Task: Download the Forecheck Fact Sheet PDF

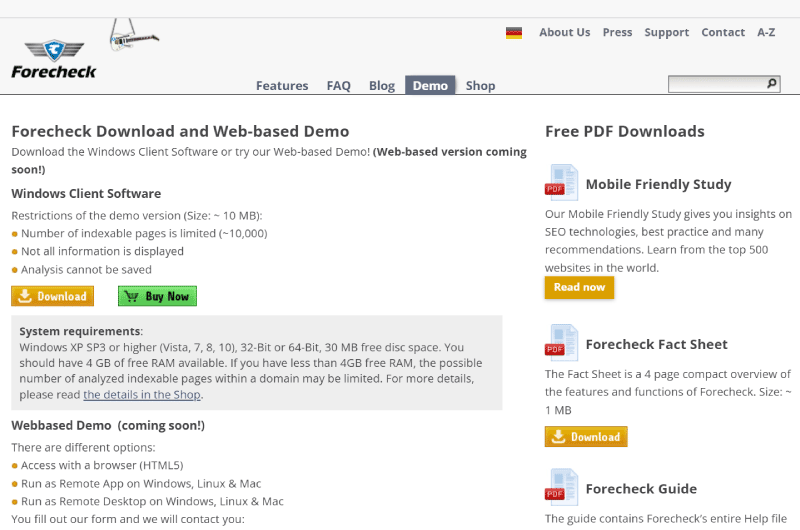Action: (x=586, y=437)
